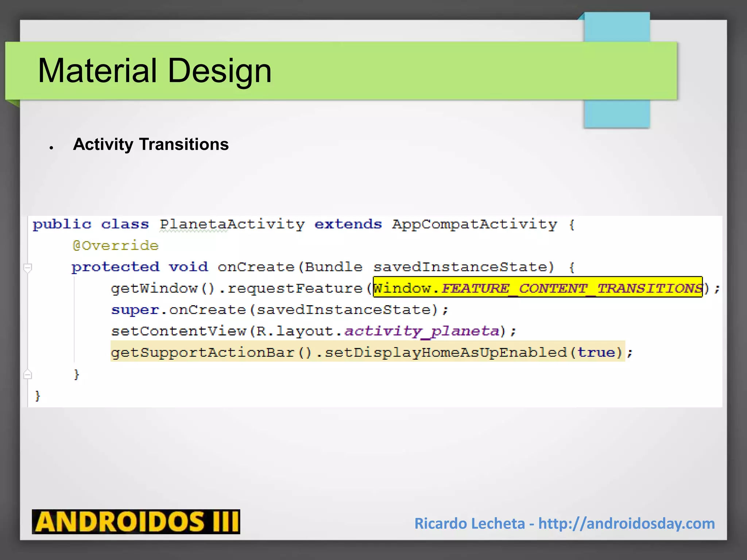The width and height of the screenshot is (747, 560).
Task: Click activity_planeta in setContentView line
Action: (x=422, y=331)
